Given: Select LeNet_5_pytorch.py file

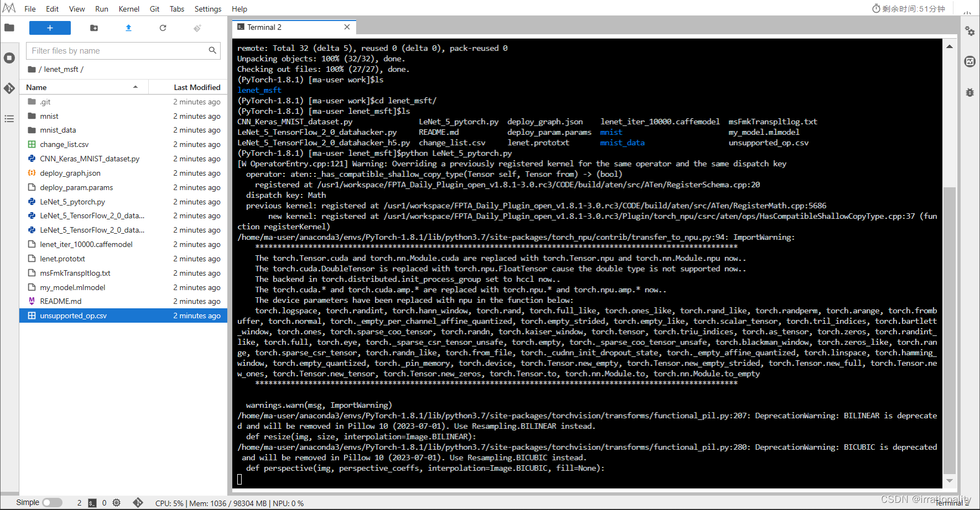Looking at the screenshot, I should pos(123,202).
